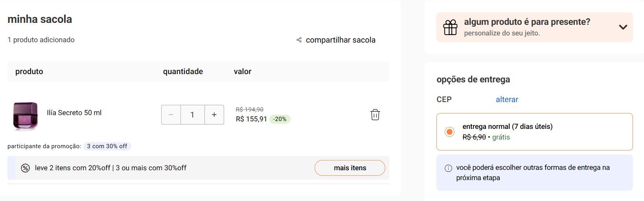Open the Ilía Secreto perfume thumbnail

[26, 115]
